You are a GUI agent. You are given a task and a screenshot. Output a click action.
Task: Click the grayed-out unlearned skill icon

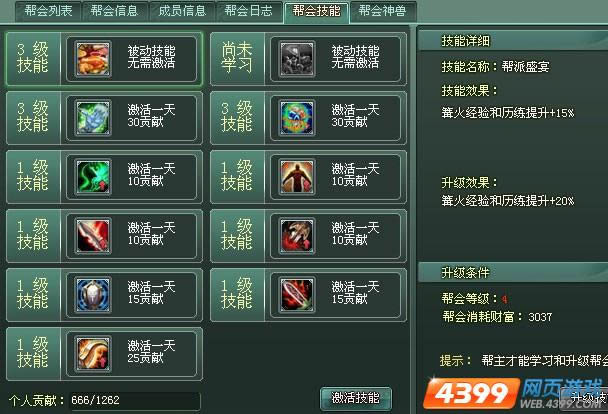click(x=297, y=59)
